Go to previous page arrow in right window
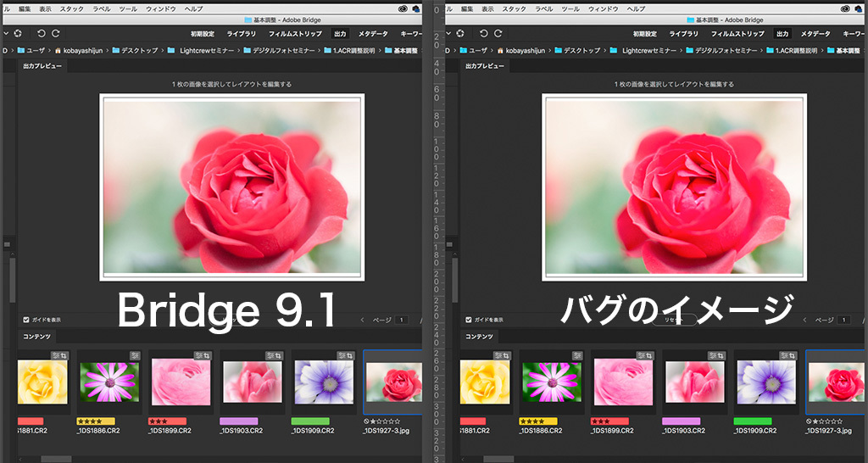 [x=805, y=320]
